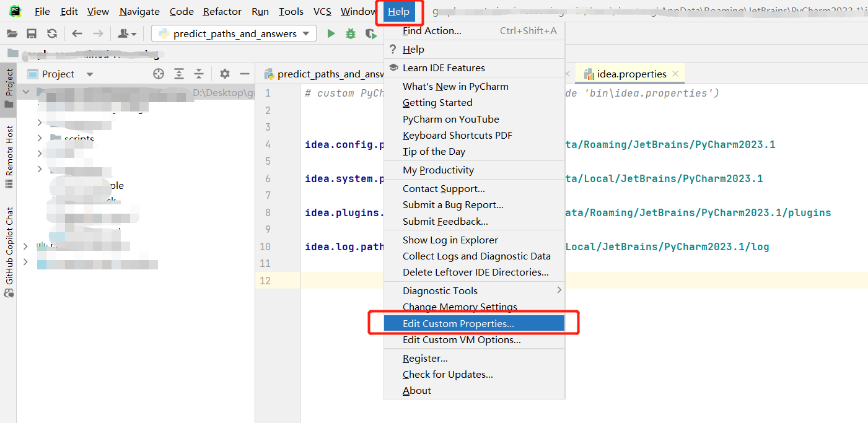Open the Project tool window tab

click(x=9, y=89)
